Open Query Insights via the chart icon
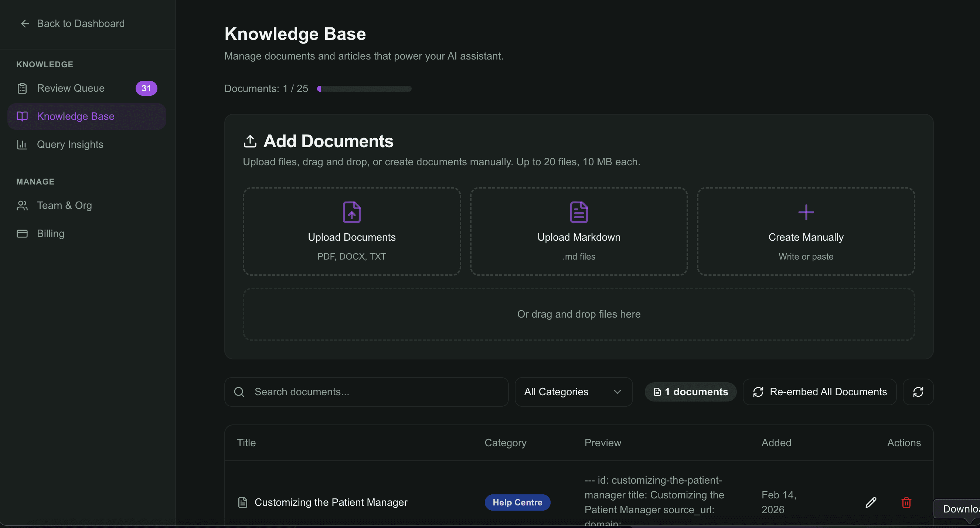This screenshot has width=980, height=528. (x=22, y=144)
